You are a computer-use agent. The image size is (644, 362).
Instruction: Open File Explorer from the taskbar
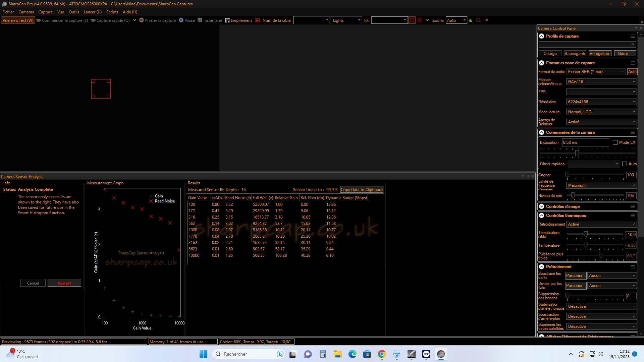337,354
